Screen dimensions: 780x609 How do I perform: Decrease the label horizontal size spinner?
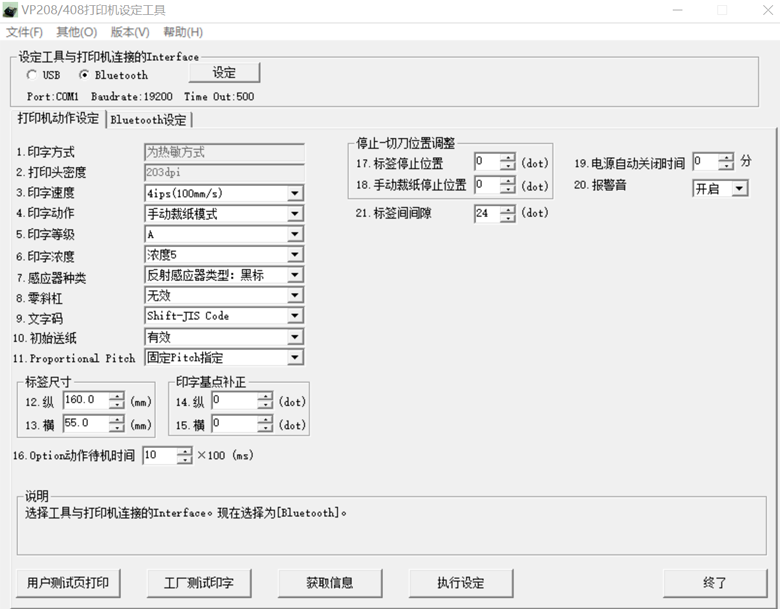click(x=116, y=428)
